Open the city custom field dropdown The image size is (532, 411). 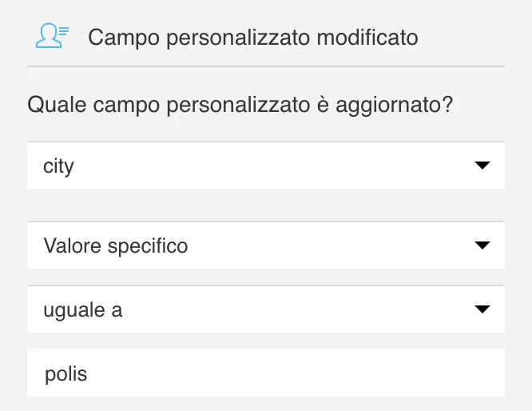coord(266,166)
